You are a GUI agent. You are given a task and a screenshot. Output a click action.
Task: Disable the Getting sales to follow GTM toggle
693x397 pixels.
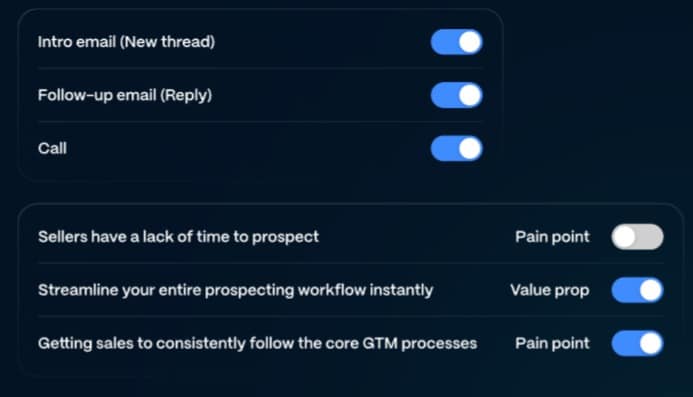(637, 343)
